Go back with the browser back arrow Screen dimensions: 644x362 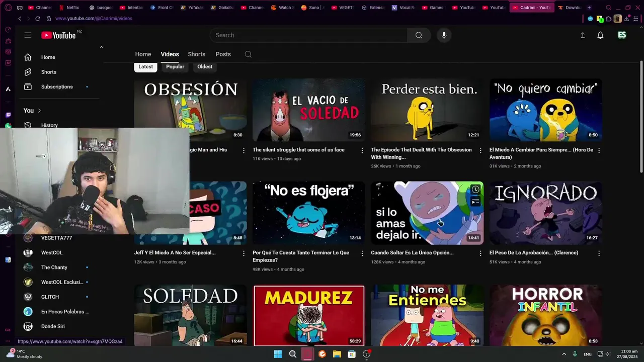pyautogui.click(x=20, y=19)
